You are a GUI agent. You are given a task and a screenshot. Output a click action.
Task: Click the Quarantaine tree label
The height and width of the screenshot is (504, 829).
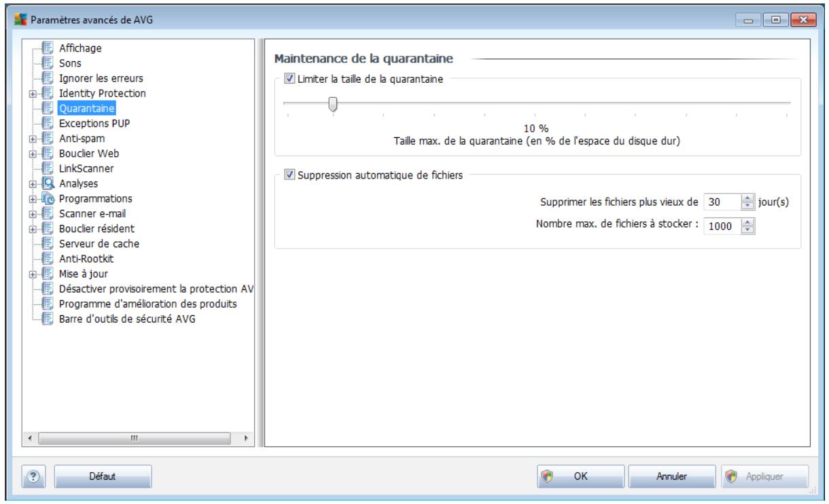point(87,108)
